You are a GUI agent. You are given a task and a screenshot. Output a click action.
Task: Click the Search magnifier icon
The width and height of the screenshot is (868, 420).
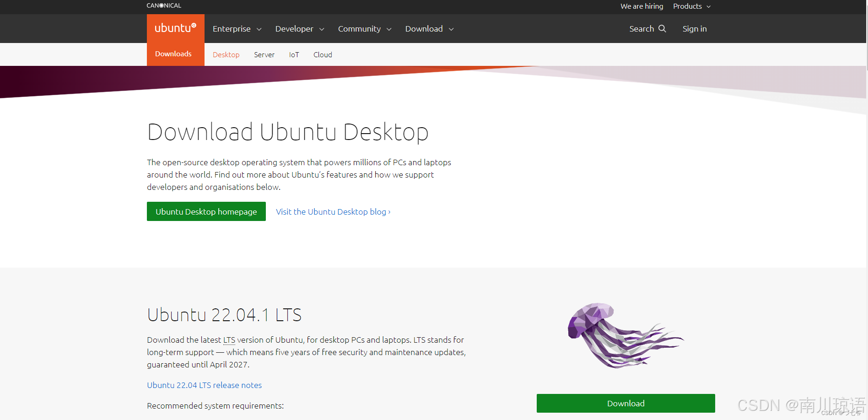662,28
